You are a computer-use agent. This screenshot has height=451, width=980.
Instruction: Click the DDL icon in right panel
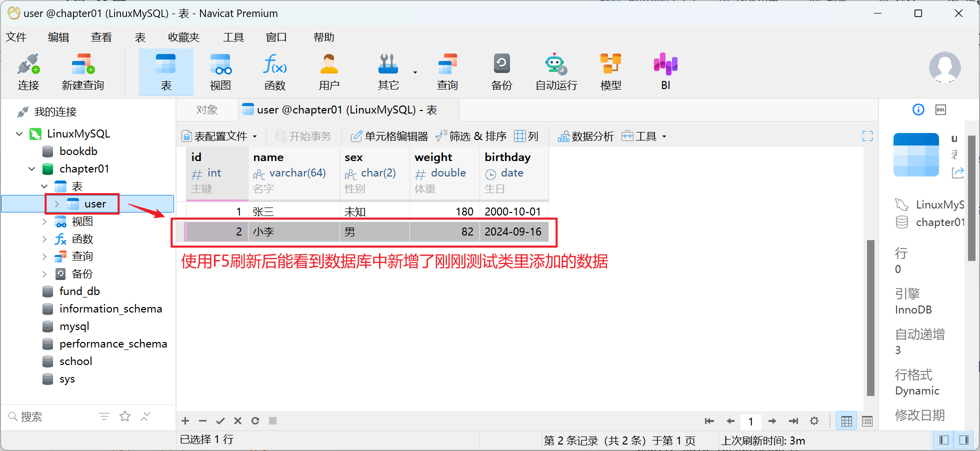click(940, 109)
